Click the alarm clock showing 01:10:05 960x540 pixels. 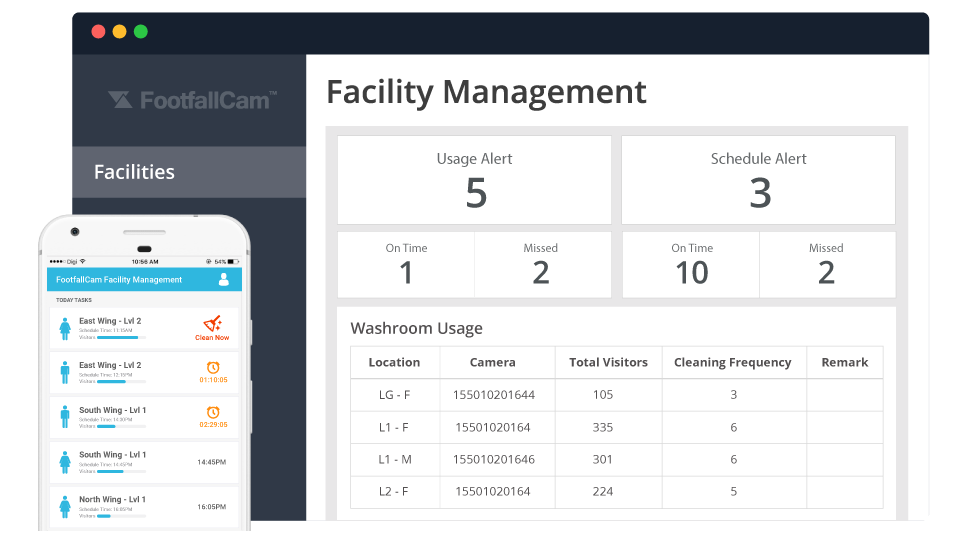[x=213, y=368]
